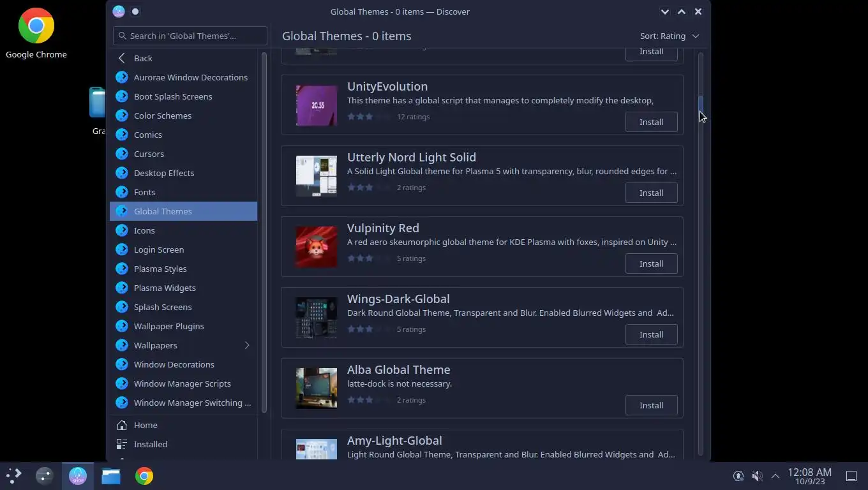Open the UnityEvolution thumbnail

click(x=317, y=105)
